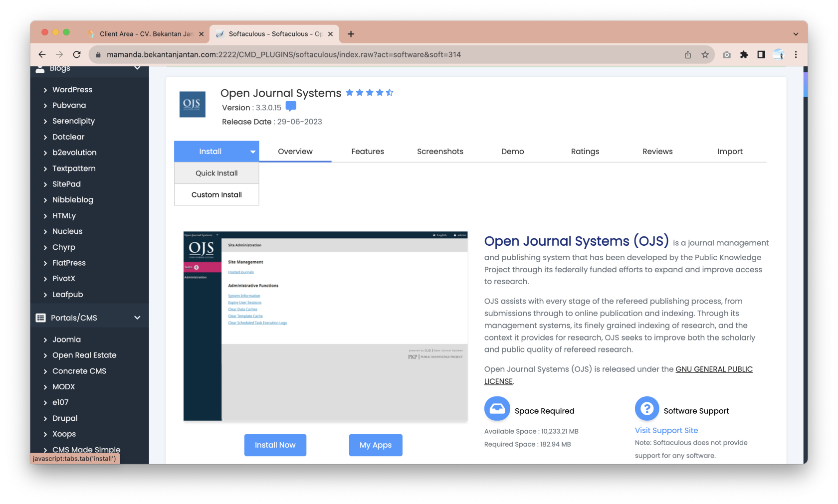The width and height of the screenshot is (838, 504).
Task: Open Nibbleblog in the sidebar
Action: (x=73, y=200)
